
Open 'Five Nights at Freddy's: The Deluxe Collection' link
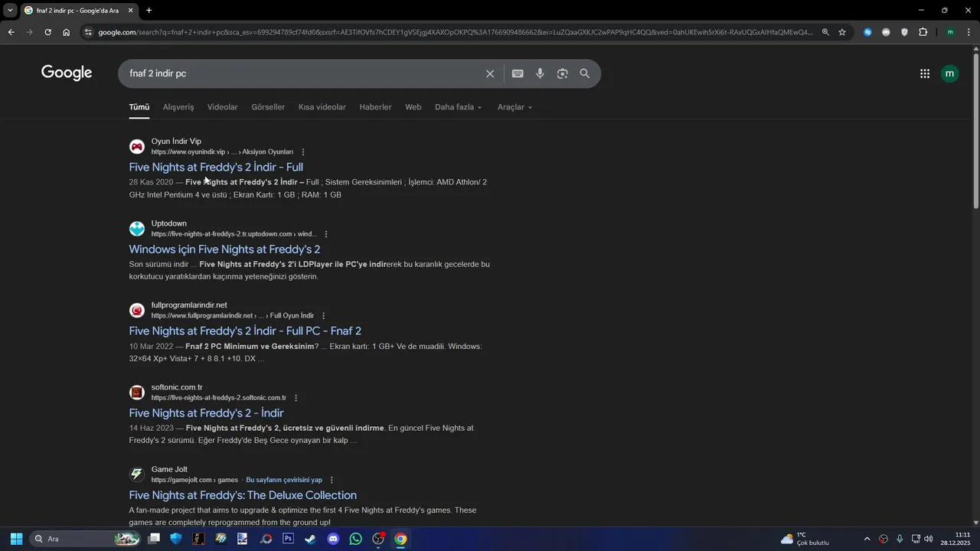[243, 495]
